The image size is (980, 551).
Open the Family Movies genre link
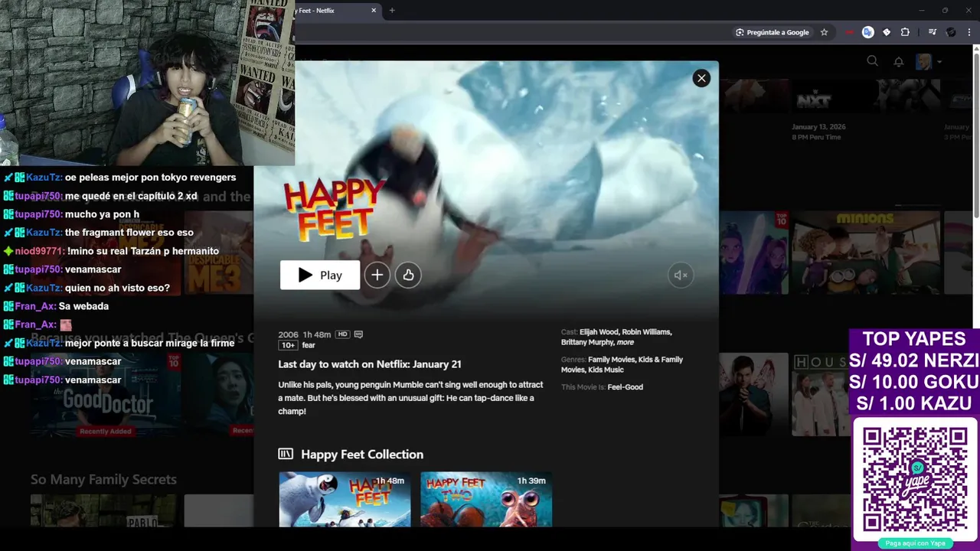612,360
